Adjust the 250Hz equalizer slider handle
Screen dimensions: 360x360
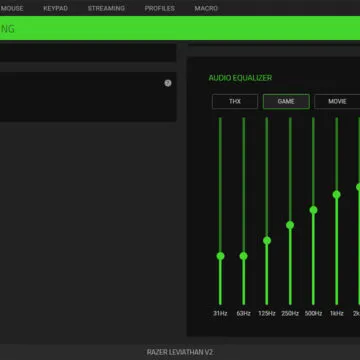point(290,225)
